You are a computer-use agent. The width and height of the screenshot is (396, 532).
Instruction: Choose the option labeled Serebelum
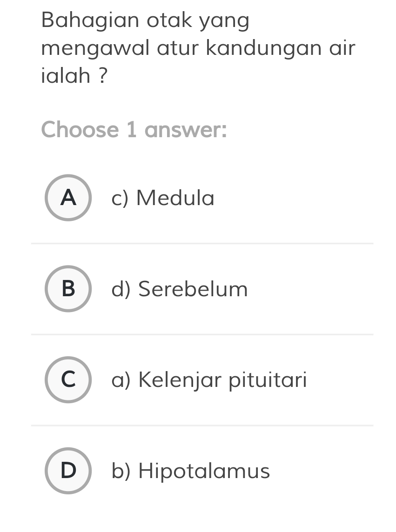click(x=179, y=289)
